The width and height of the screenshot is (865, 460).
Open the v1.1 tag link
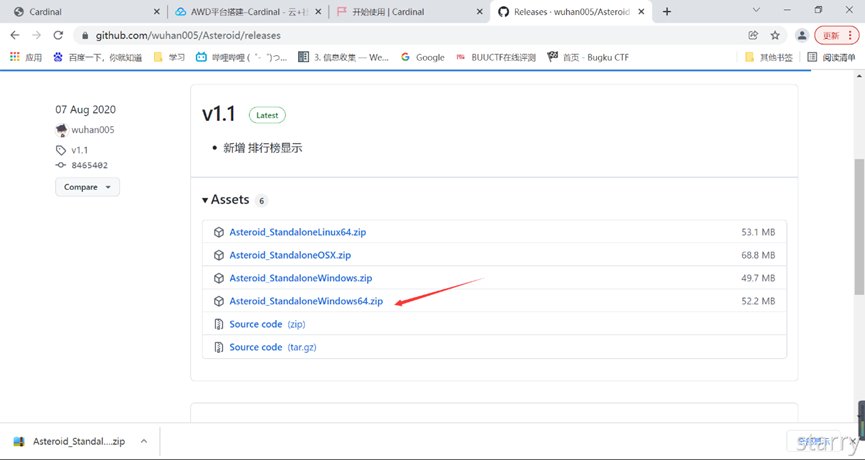pyautogui.click(x=79, y=150)
